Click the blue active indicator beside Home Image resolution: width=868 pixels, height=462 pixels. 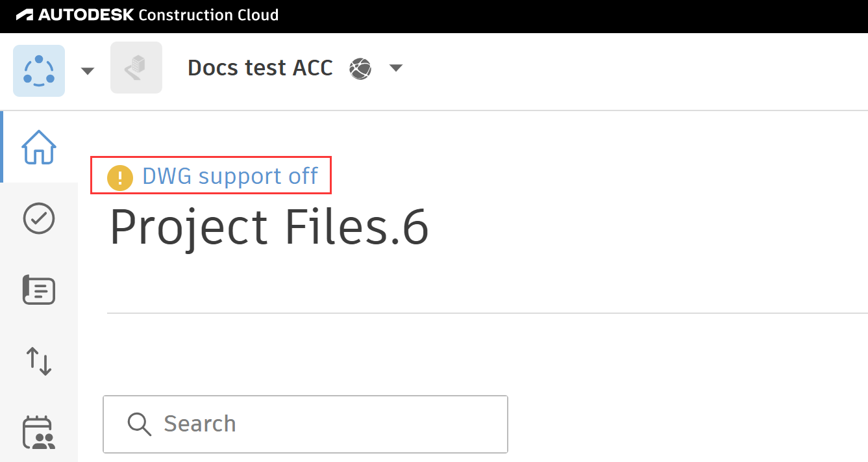pyautogui.click(x=2, y=147)
